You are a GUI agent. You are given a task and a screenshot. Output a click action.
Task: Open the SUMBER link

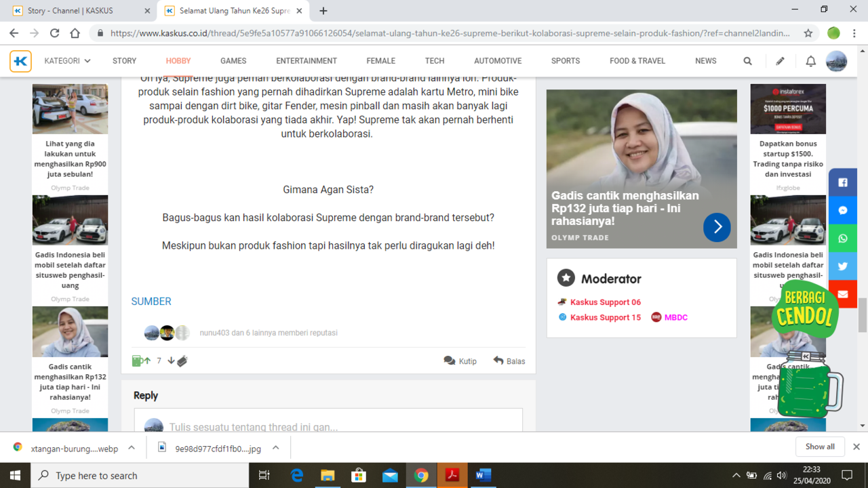(151, 302)
